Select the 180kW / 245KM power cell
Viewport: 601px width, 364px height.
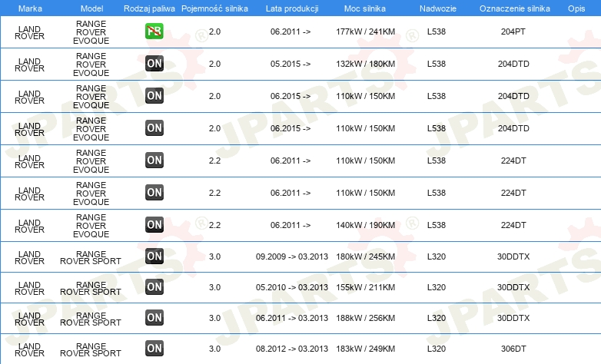point(366,256)
